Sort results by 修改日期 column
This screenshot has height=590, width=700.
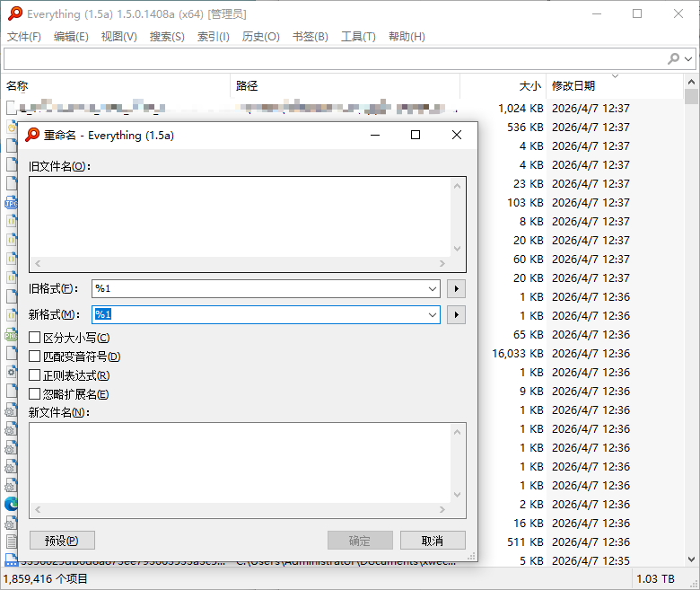(x=614, y=85)
